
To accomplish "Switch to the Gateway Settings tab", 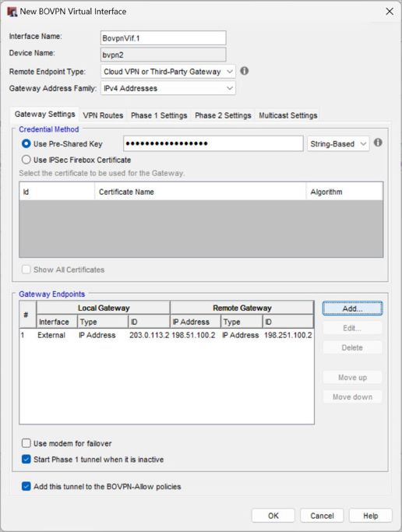I will point(44,115).
